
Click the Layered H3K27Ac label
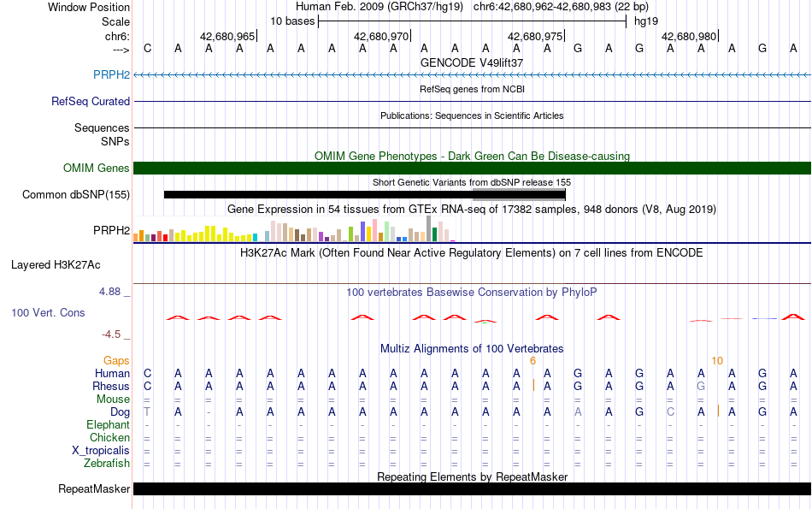coord(56,265)
